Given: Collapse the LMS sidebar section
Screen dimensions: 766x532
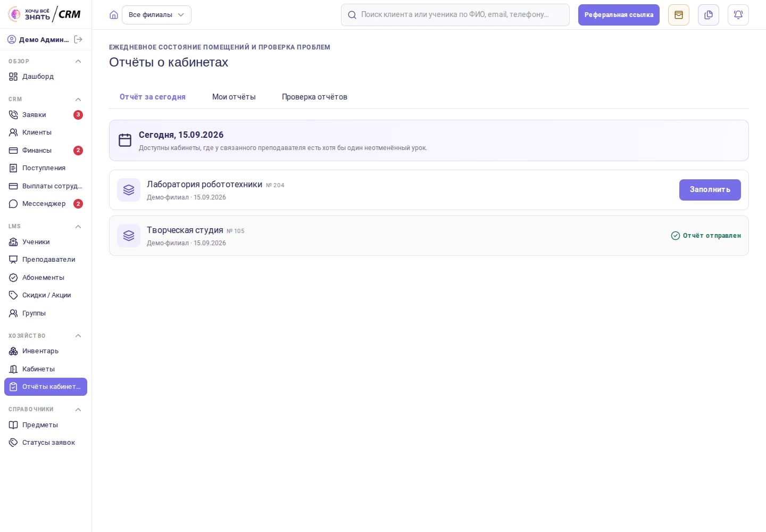Looking at the screenshot, I should tap(78, 227).
